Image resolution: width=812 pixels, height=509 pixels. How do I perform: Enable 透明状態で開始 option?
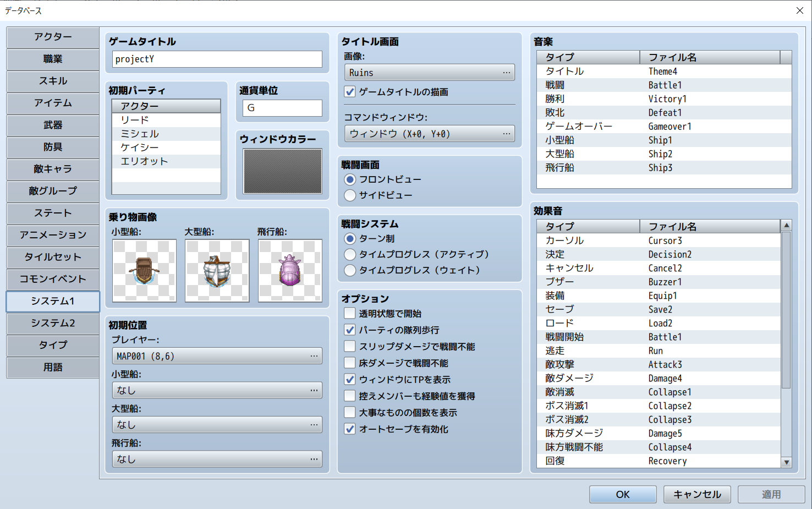click(x=350, y=314)
